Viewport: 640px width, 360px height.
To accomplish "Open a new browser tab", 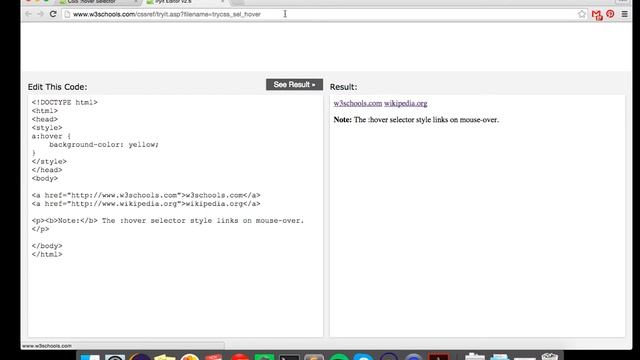I will (x=238, y=2).
